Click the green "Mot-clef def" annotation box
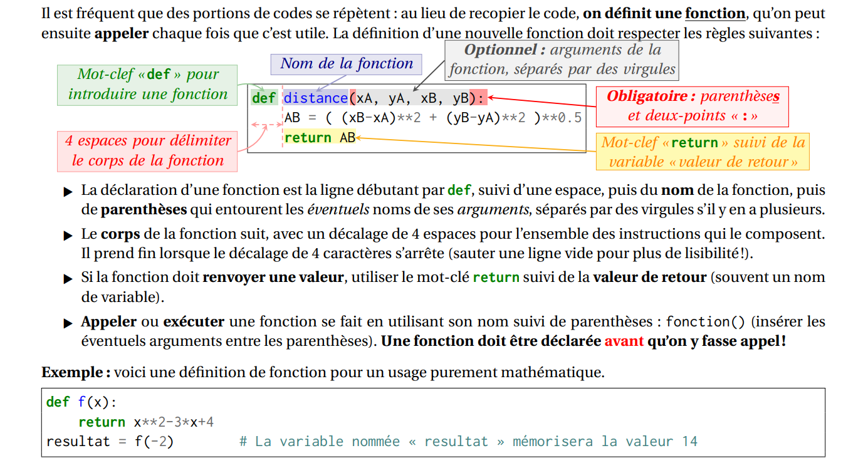 (147, 85)
